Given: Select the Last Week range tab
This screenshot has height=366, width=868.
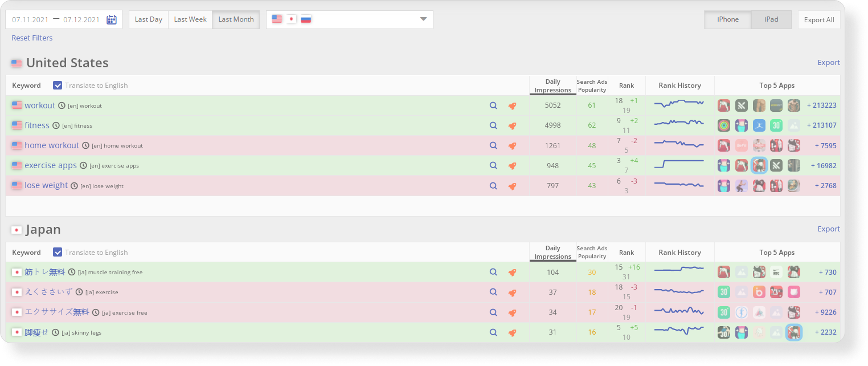Looking at the screenshot, I should point(190,19).
